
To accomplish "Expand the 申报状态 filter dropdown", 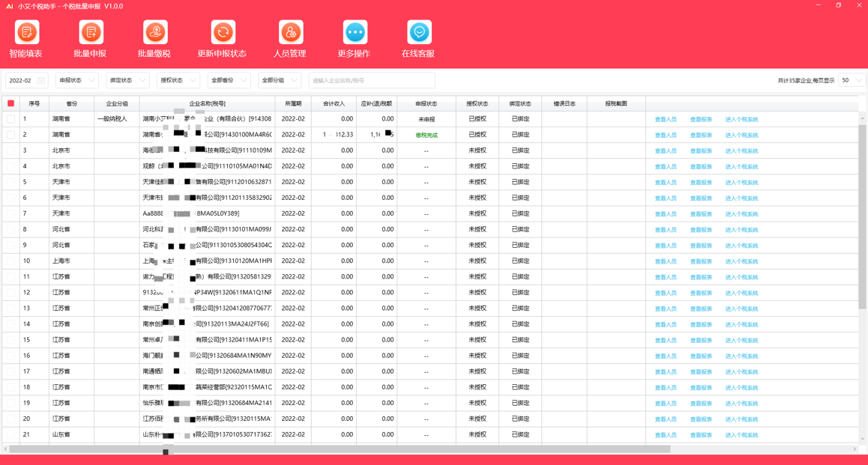I will pos(77,80).
